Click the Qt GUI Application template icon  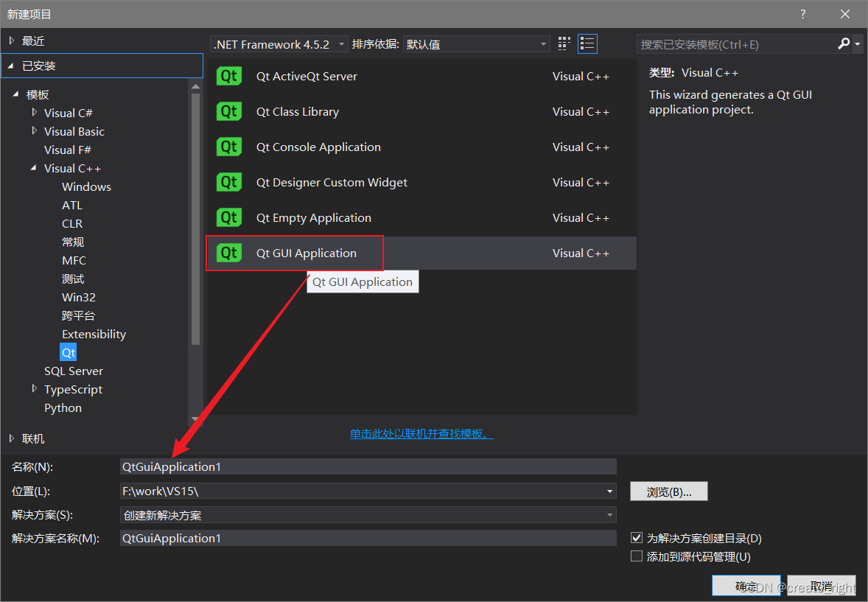point(229,253)
